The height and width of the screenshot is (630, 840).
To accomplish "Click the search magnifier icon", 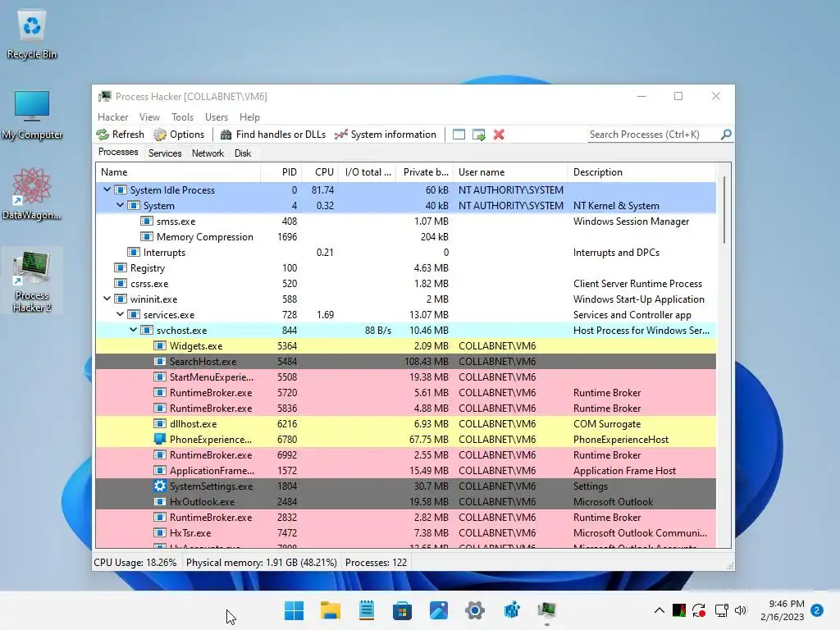I will point(726,135).
